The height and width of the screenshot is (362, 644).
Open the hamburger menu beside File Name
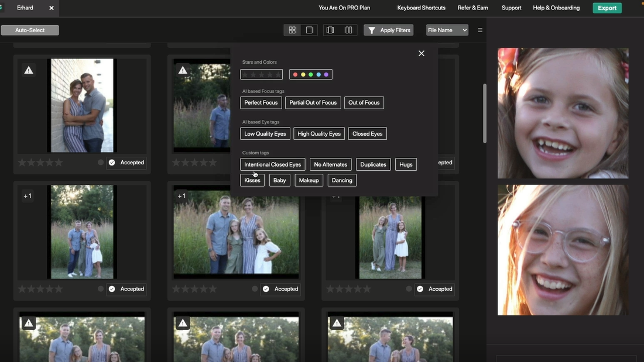[480, 30]
